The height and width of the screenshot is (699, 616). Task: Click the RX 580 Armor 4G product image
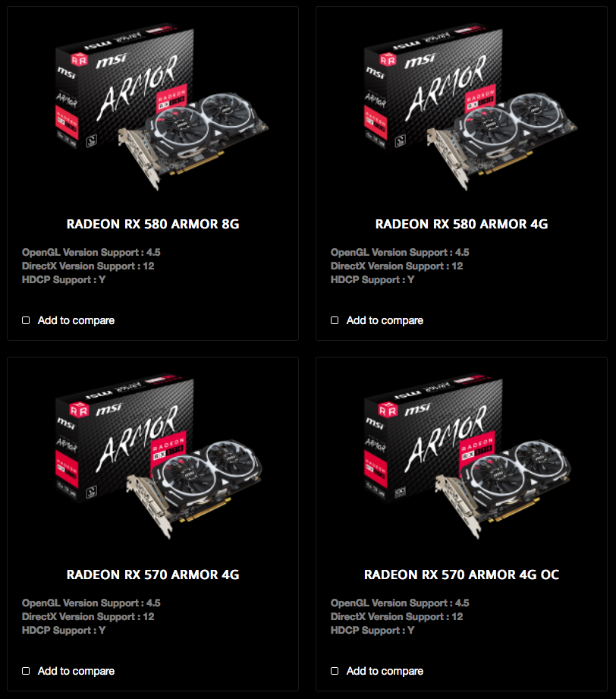(470, 107)
